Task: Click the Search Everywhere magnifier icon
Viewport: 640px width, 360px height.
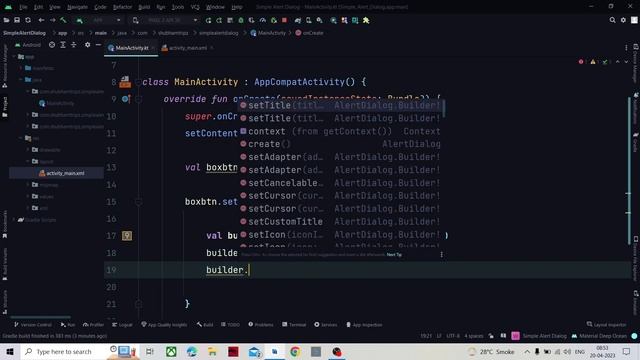Action: click(x=612, y=20)
